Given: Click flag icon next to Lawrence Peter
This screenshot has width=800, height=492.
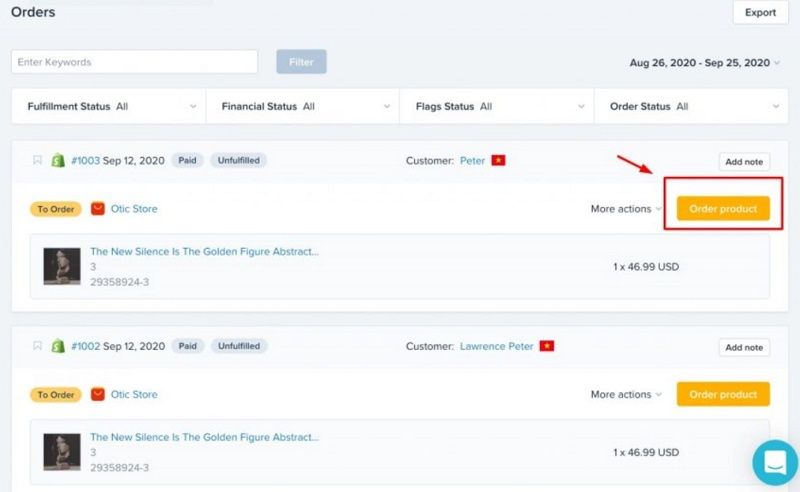Looking at the screenshot, I should [x=547, y=346].
